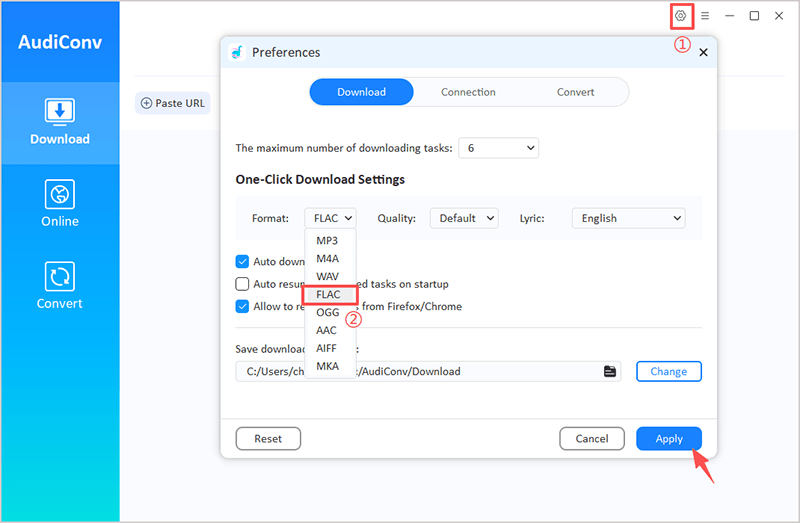Click the save download path field
Viewport: 800px width, 523px height.
click(428, 371)
